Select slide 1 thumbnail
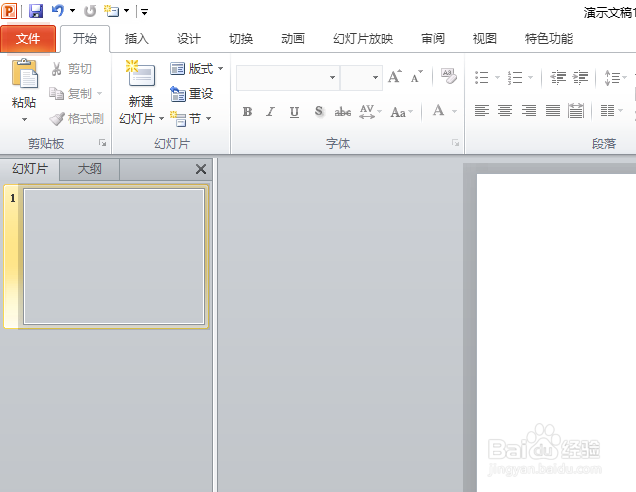Image resolution: width=636 pixels, height=492 pixels. (x=114, y=256)
